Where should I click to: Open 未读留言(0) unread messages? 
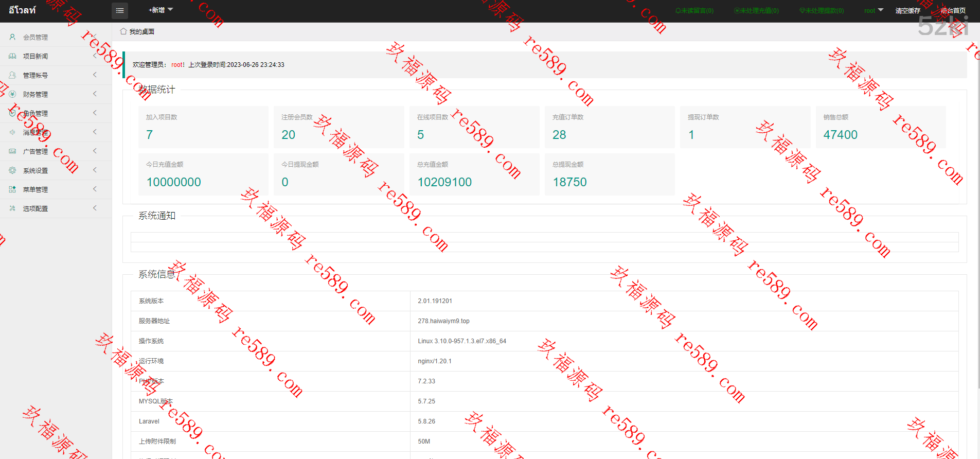click(x=694, y=11)
